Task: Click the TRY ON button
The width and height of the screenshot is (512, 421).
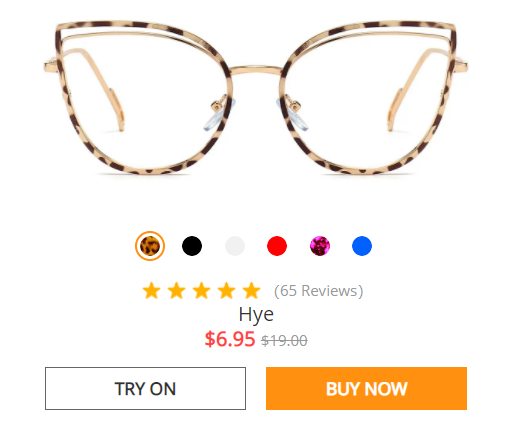Action: (145, 389)
